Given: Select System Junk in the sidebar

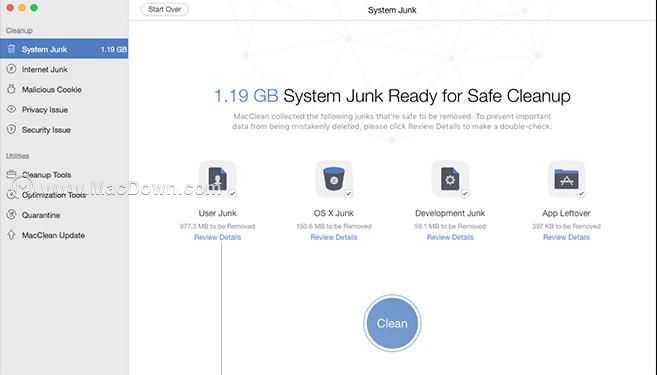Looking at the screenshot, I should (x=64, y=49).
